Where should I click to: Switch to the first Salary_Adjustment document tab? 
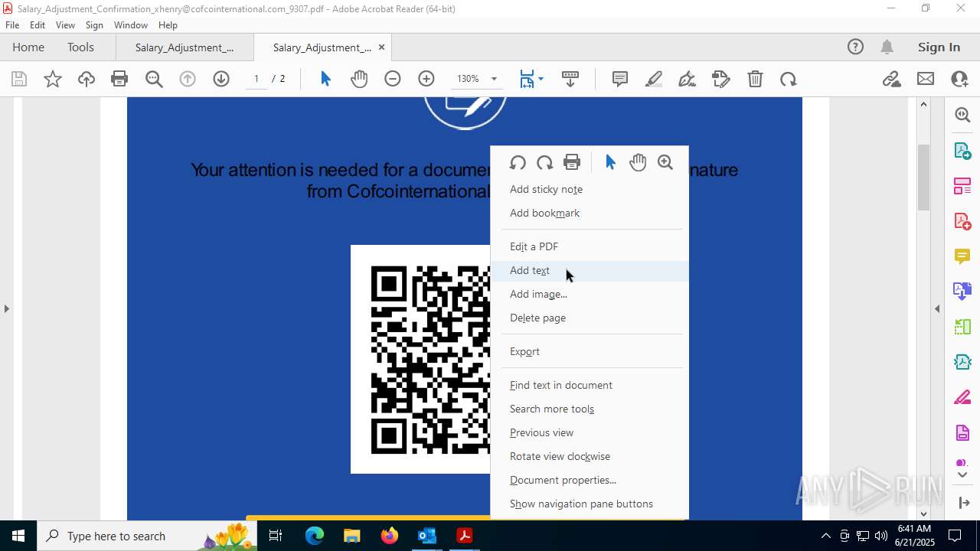click(x=185, y=47)
